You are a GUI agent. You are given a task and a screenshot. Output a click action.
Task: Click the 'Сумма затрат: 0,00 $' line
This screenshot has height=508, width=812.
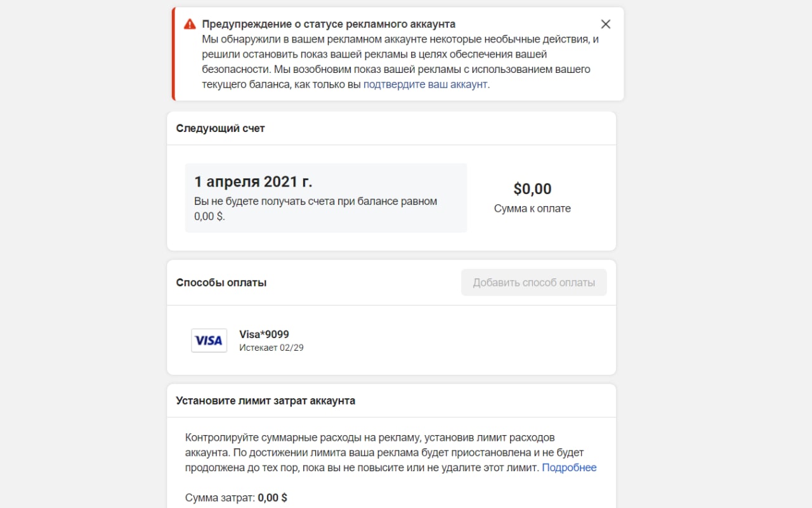(236, 498)
